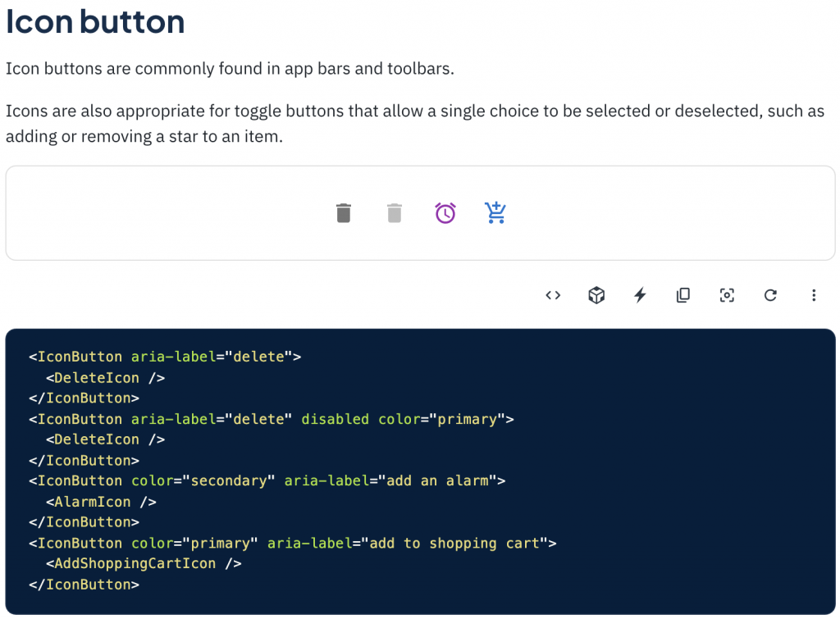
Task: Click the disabled light gray trash icon
Action: click(x=395, y=213)
